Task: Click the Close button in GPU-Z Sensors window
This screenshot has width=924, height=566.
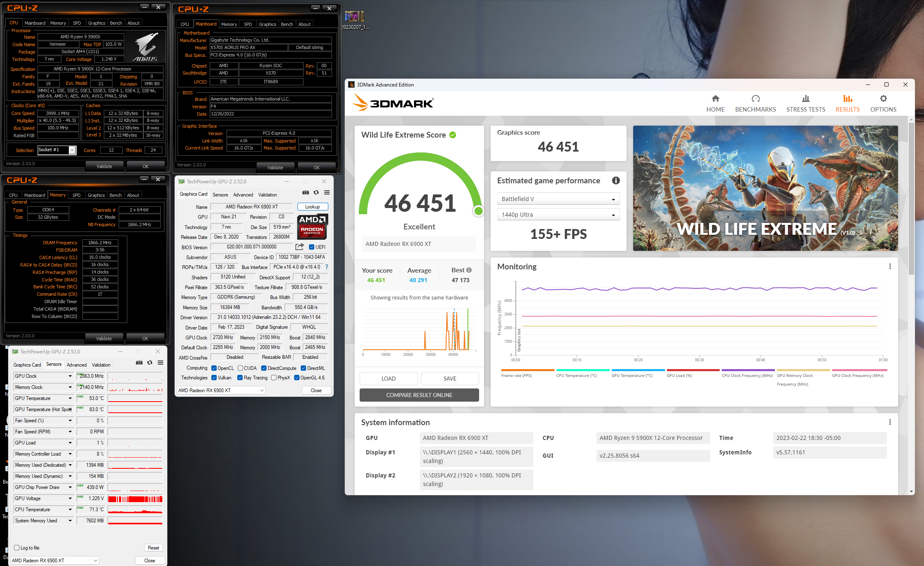Action: 150,561
